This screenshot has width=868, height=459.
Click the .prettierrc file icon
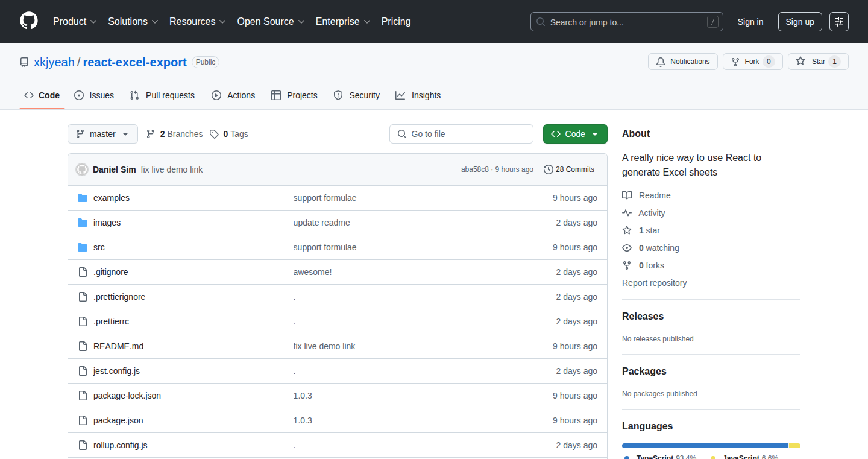pos(83,321)
